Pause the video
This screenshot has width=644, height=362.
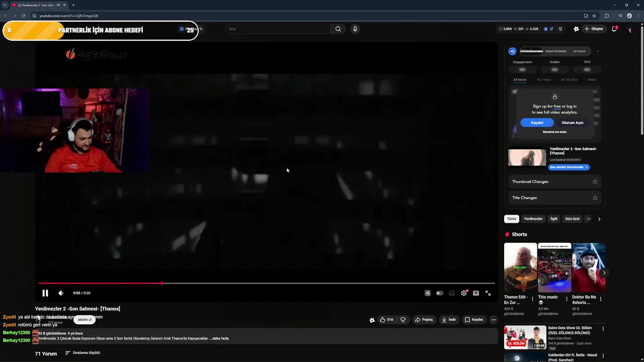pyautogui.click(x=45, y=293)
